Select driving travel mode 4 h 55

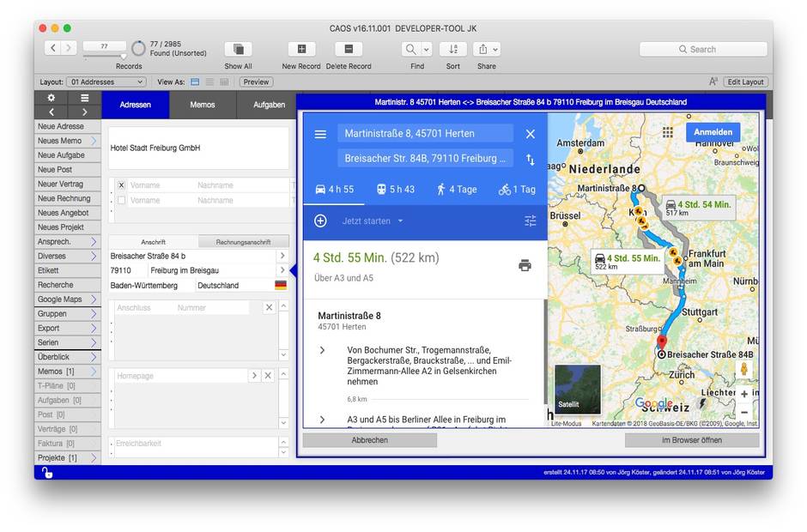[334, 190]
